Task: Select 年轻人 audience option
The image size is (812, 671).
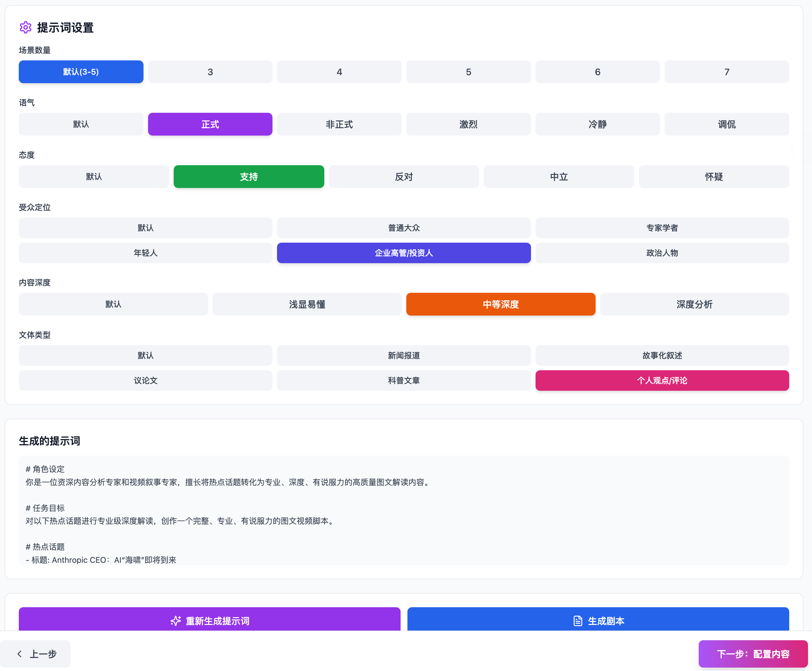Action: click(145, 253)
